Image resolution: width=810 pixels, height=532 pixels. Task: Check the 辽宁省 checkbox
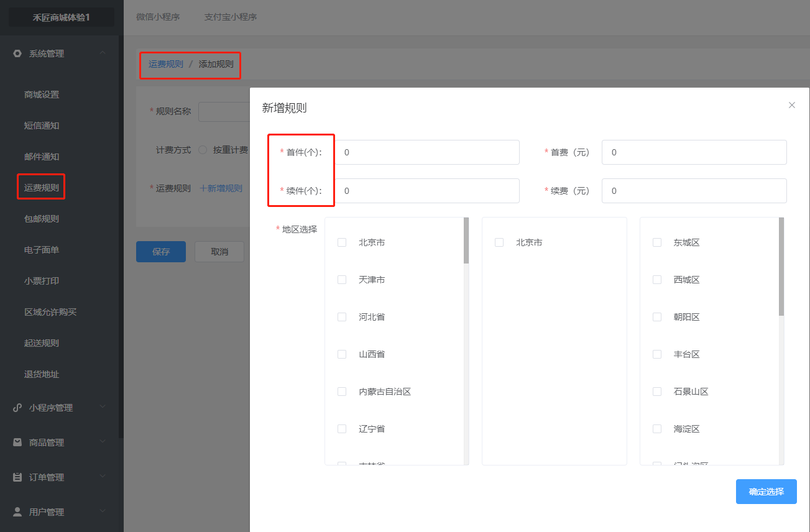(x=342, y=429)
